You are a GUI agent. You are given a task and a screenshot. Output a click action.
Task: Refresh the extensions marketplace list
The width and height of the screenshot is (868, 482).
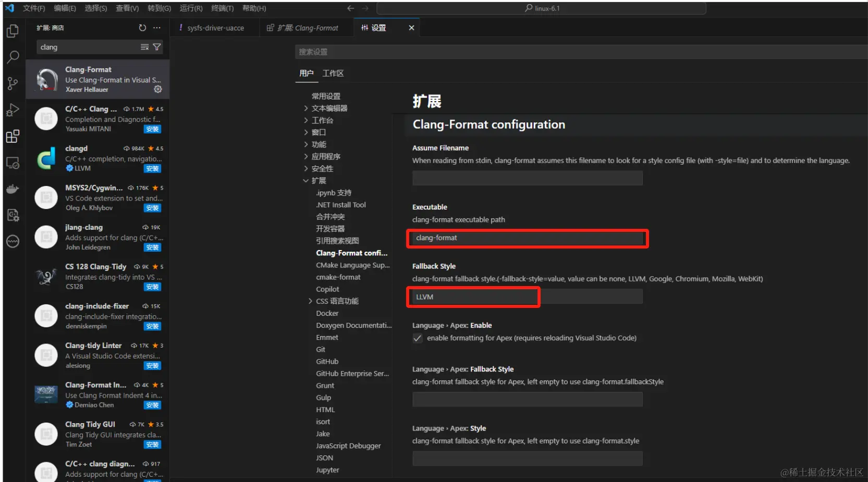[x=142, y=28]
